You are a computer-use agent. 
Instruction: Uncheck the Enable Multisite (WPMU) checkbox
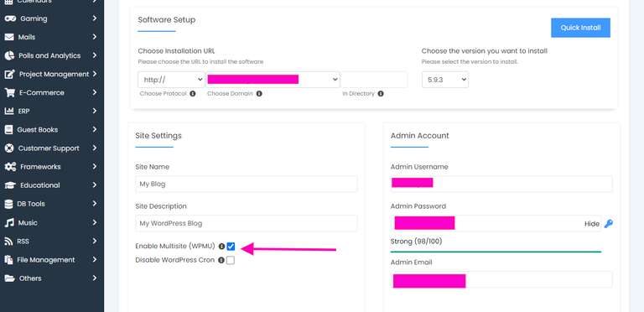point(231,247)
